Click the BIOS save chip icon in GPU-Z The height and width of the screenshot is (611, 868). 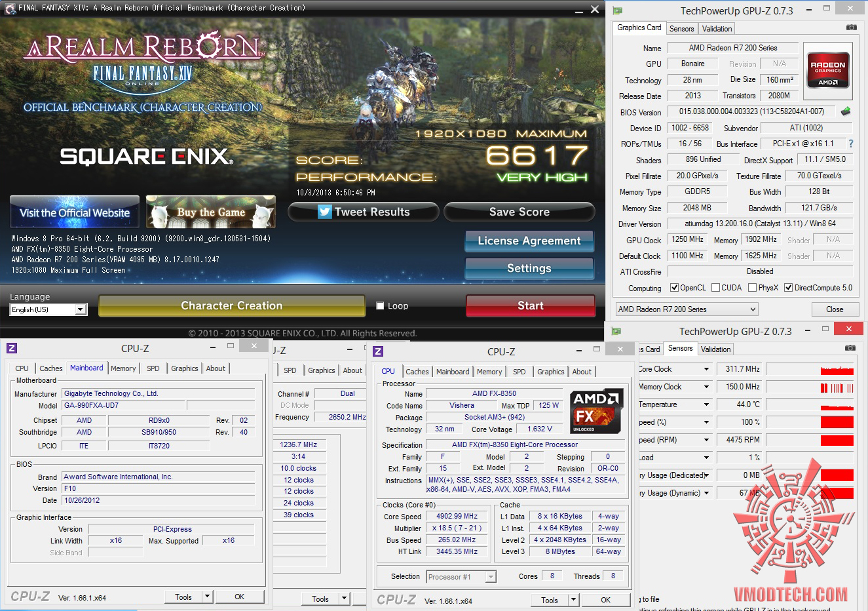pos(846,111)
